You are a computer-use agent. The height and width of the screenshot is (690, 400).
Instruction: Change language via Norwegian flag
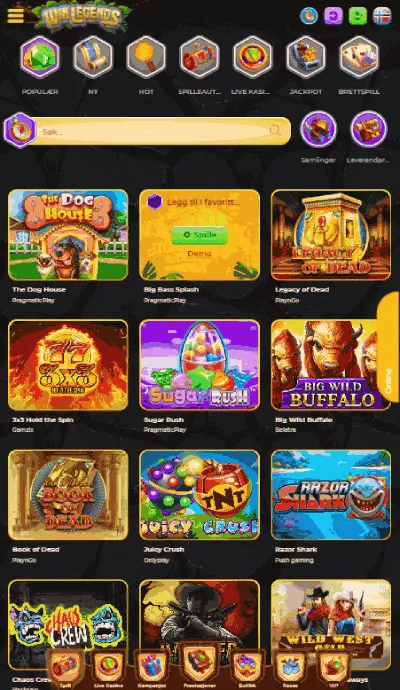(x=382, y=16)
